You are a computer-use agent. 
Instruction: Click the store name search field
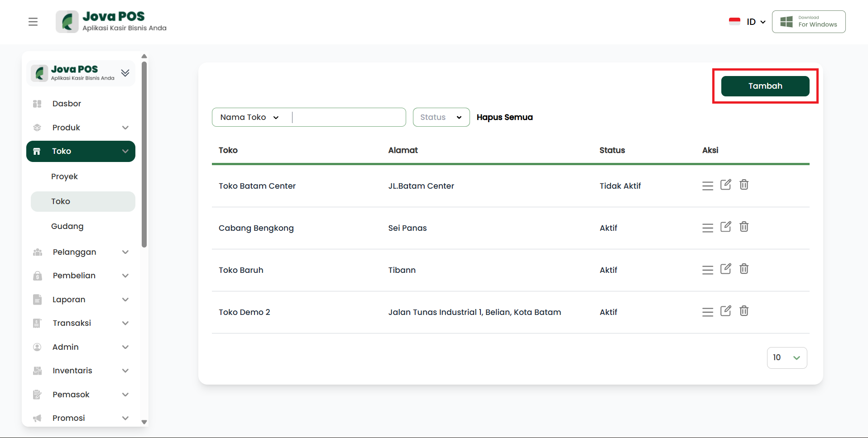pos(348,117)
